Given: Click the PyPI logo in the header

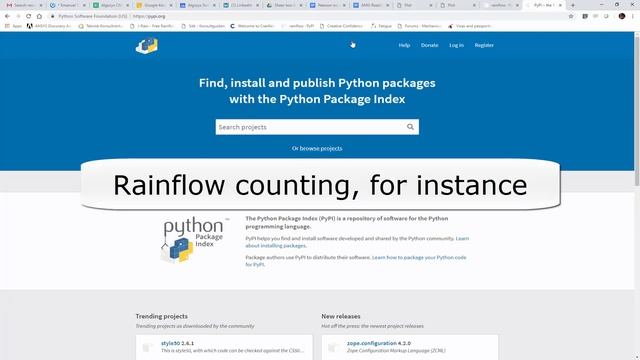Looking at the screenshot, I should coord(147,46).
